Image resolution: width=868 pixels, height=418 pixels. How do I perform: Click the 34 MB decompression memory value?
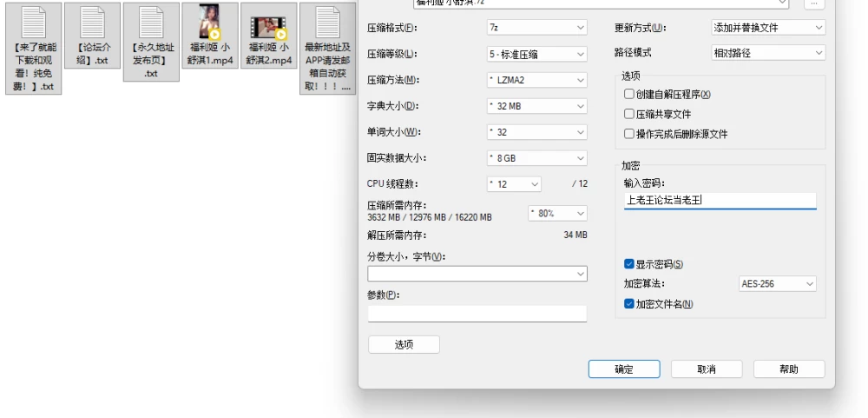pos(575,235)
